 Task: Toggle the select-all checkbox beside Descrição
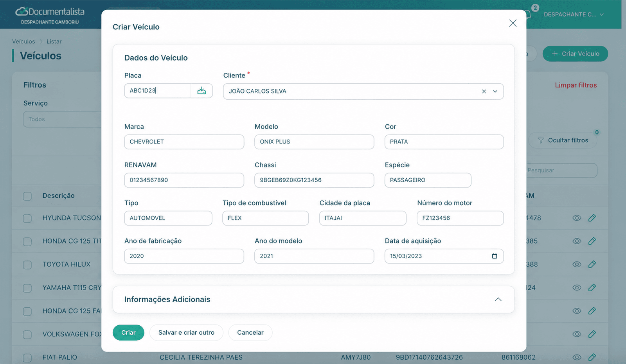(27, 196)
